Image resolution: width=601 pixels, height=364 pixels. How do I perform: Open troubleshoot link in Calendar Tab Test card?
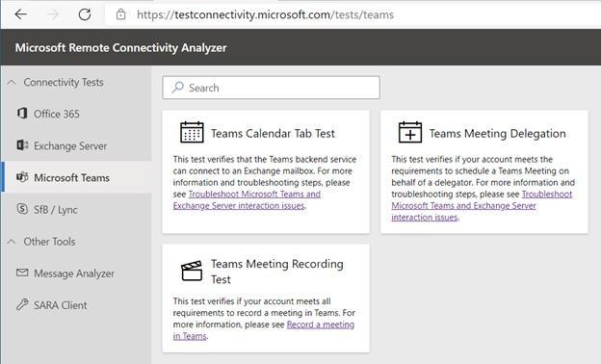pos(247,199)
